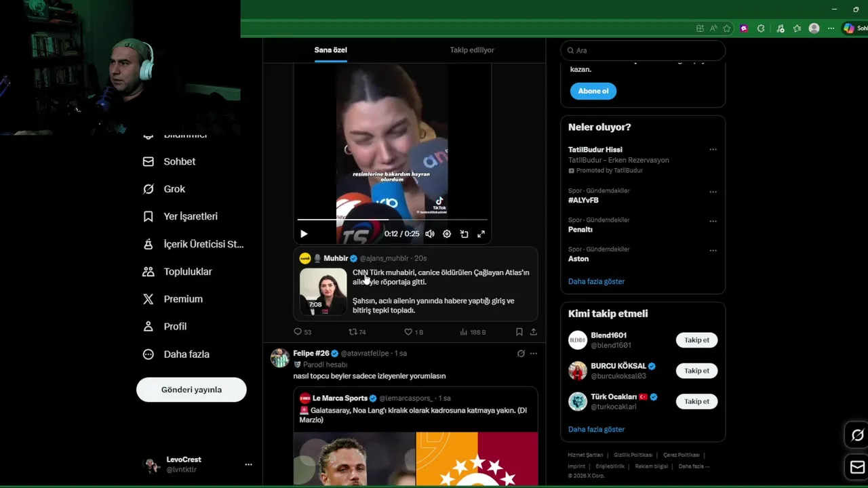
Task: Open browser settings and more menu
Action: 831,28
